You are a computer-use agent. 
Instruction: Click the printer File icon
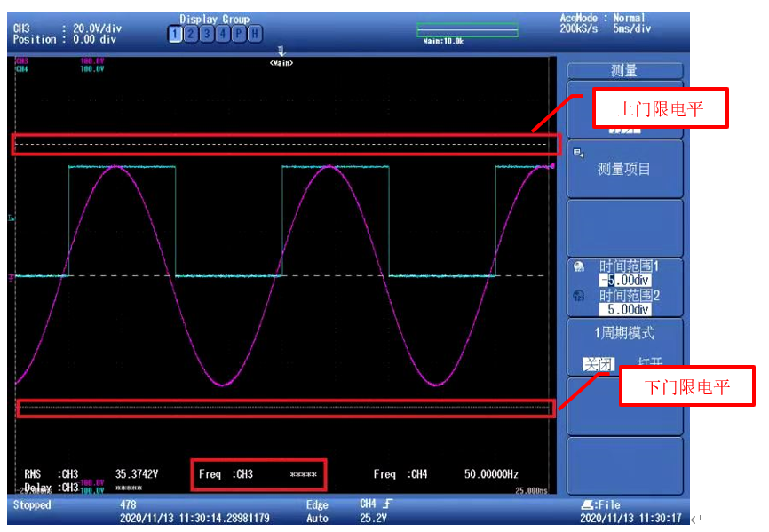click(584, 504)
